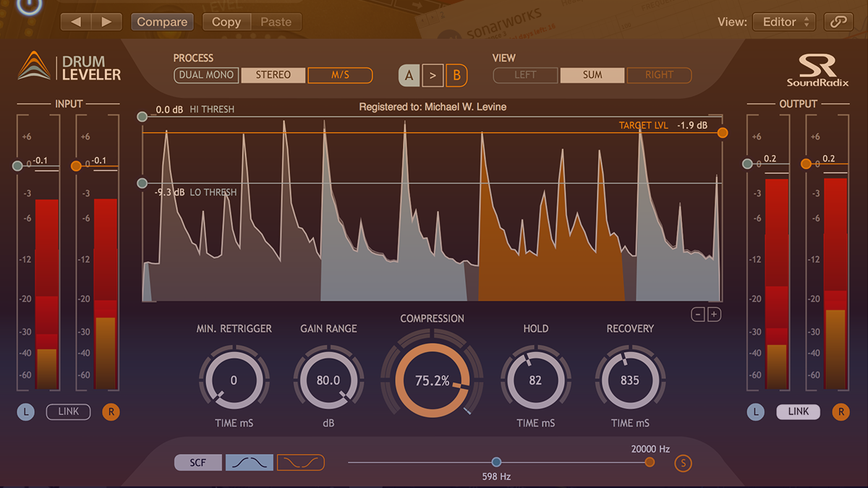Open the Editor view dropdown
Viewport: 868px width, 488px height.
tap(784, 22)
